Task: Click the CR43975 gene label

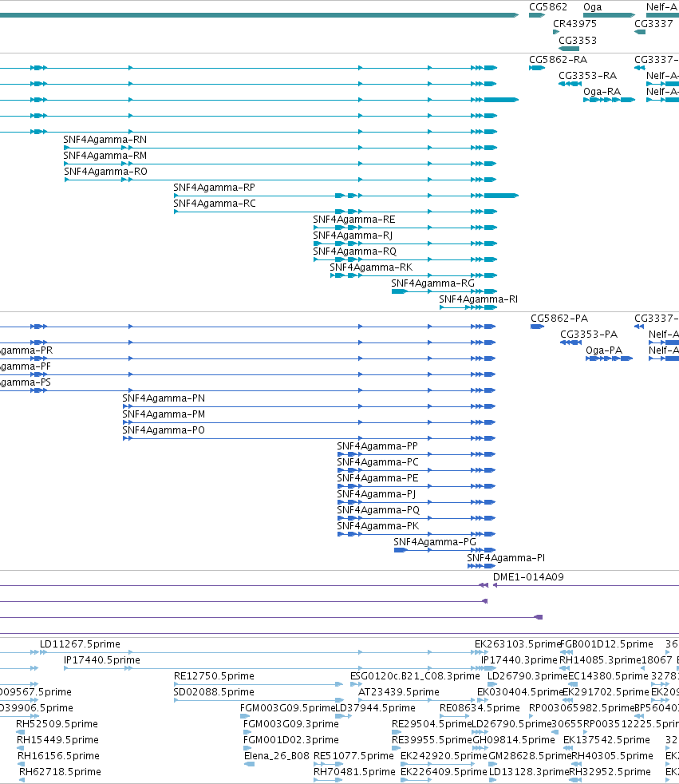Action: click(574, 23)
